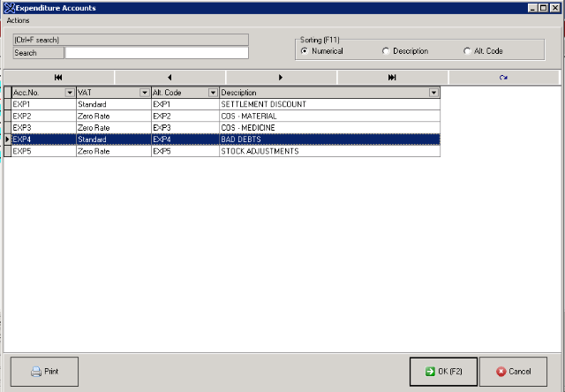Jump to first record navigation arrow
The image size is (565, 392).
58,78
